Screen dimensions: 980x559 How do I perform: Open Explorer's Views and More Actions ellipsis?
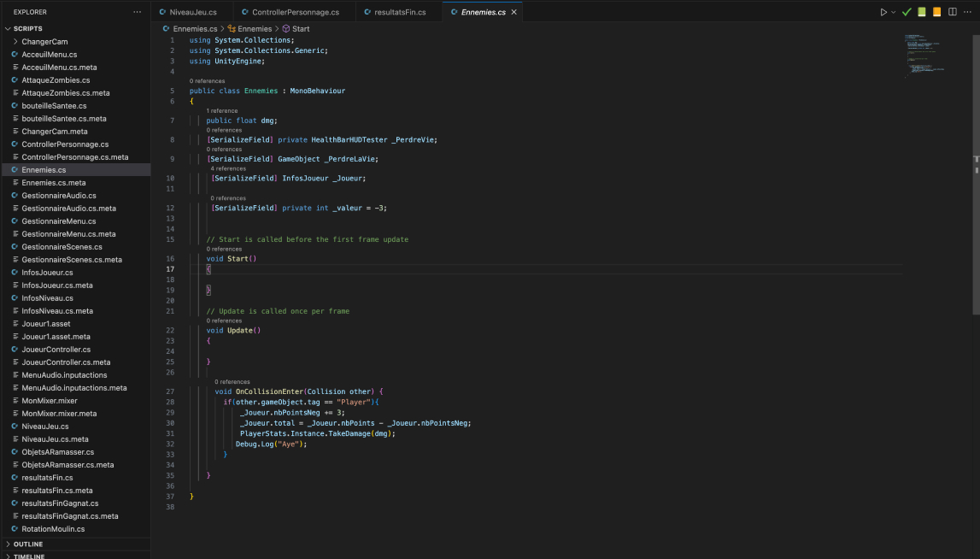(x=138, y=12)
